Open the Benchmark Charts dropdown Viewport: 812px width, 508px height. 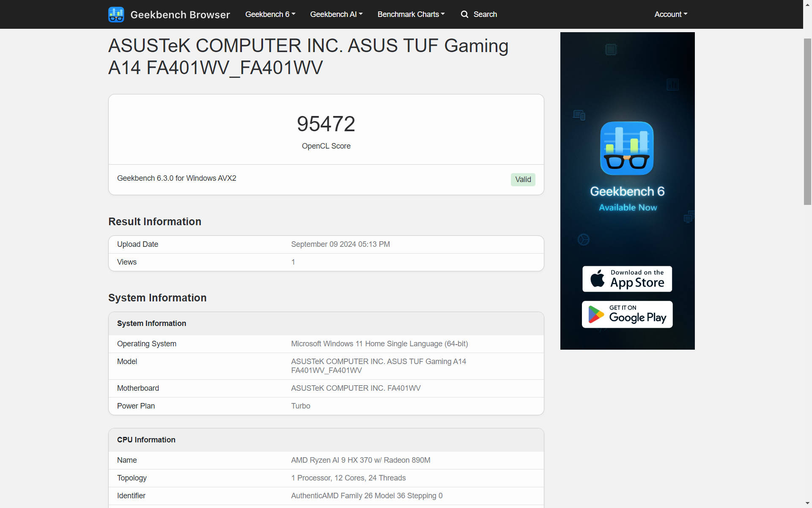tap(411, 14)
